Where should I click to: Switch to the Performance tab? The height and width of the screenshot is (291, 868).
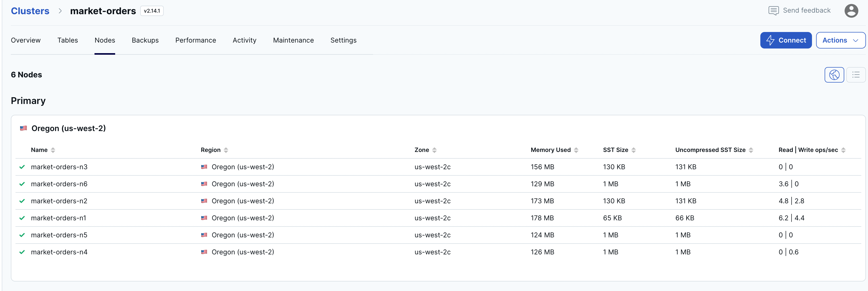195,40
